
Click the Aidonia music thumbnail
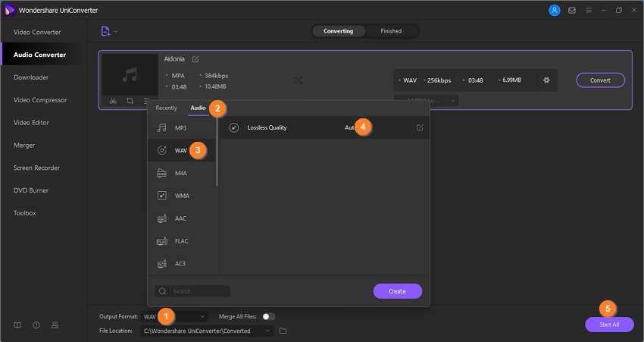tap(130, 75)
